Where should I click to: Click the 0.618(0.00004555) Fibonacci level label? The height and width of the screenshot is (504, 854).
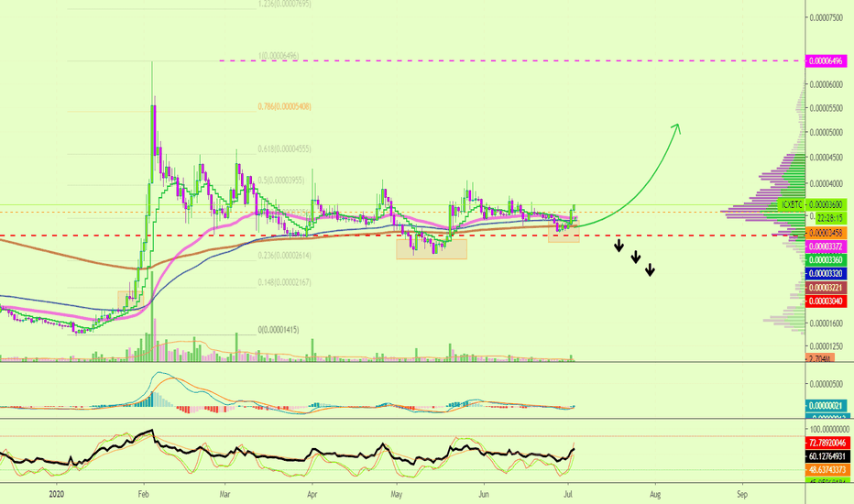point(285,148)
